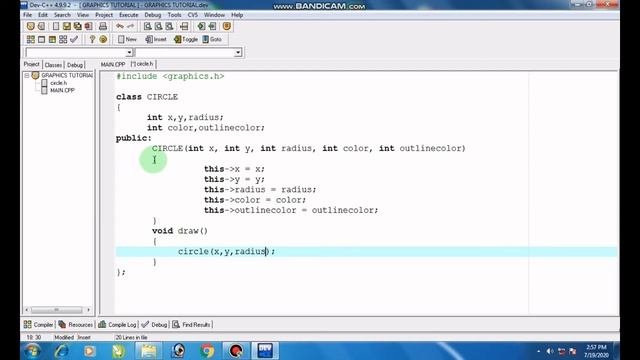Open the Resources bottom panel tab
The width and height of the screenshot is (640, 360).
coord(76,324)
